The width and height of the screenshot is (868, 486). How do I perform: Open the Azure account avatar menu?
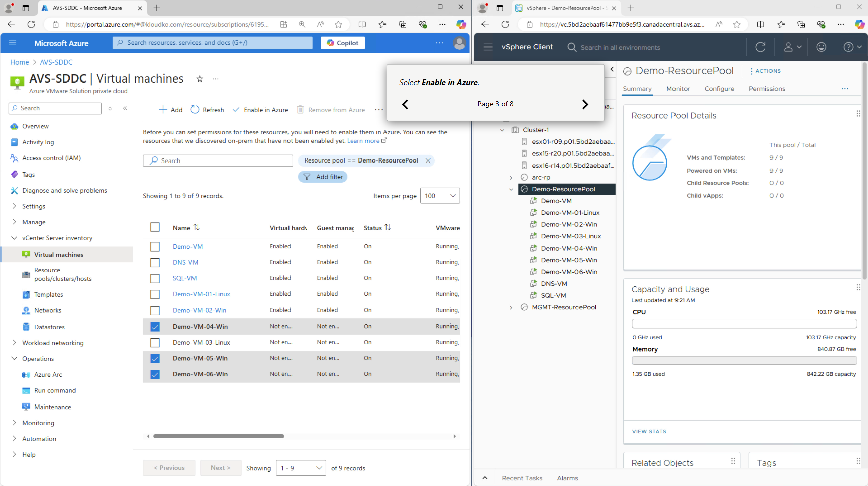(459, 43)
